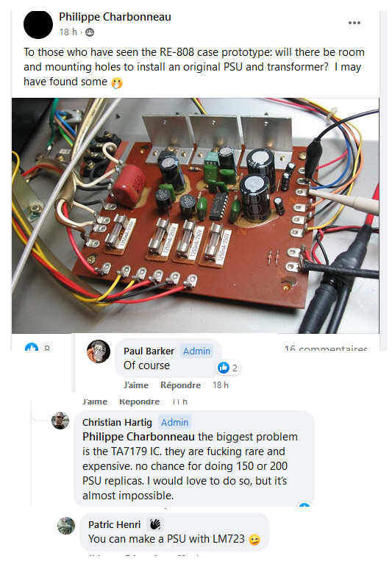Click Répondre under Paul Barker's comment
This screenshot has width=392, height=575.
coord(180,385)
